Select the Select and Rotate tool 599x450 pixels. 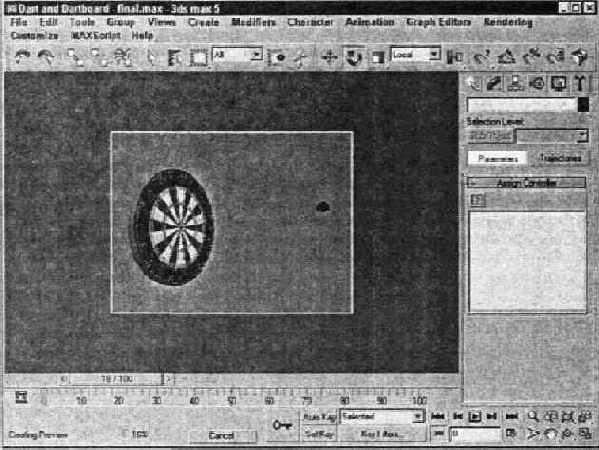click(x=353, y=57)
